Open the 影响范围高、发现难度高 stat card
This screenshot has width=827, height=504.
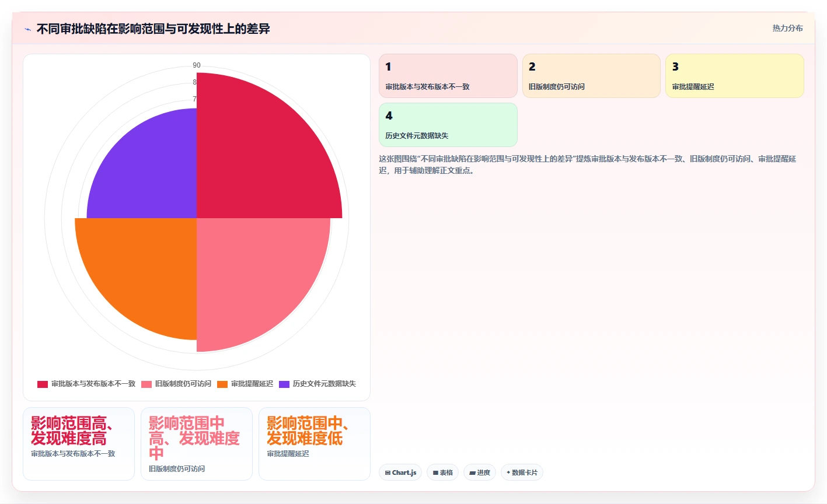click(79, 444)
